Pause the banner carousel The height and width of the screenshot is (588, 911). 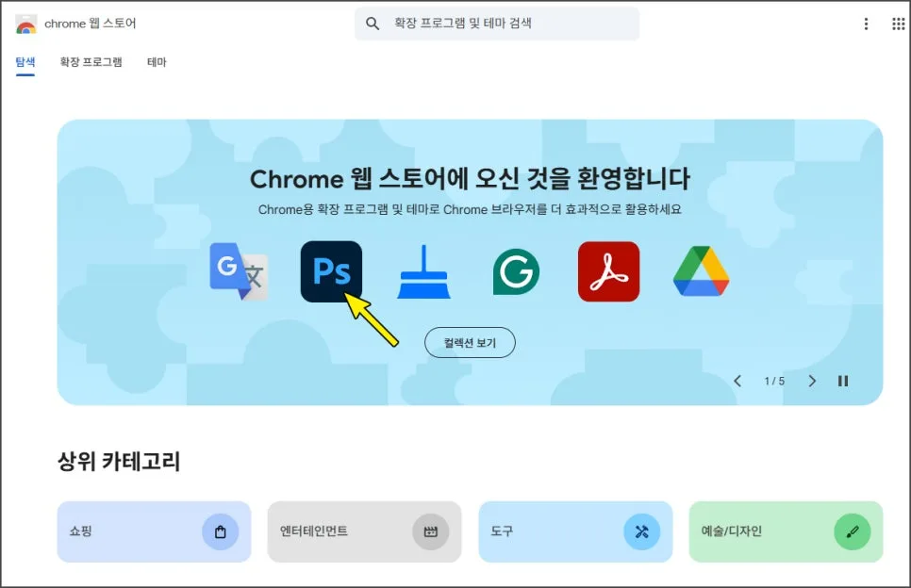coord(843,381)
